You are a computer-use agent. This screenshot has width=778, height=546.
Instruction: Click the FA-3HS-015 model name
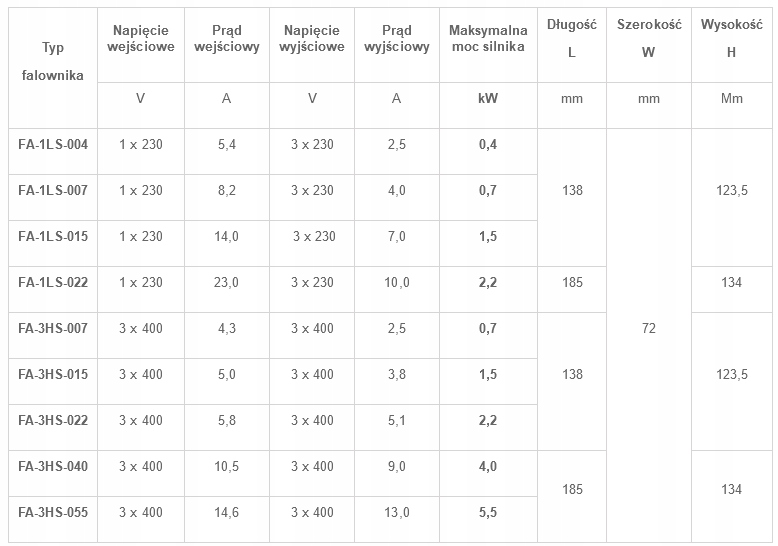pos(53,374)
